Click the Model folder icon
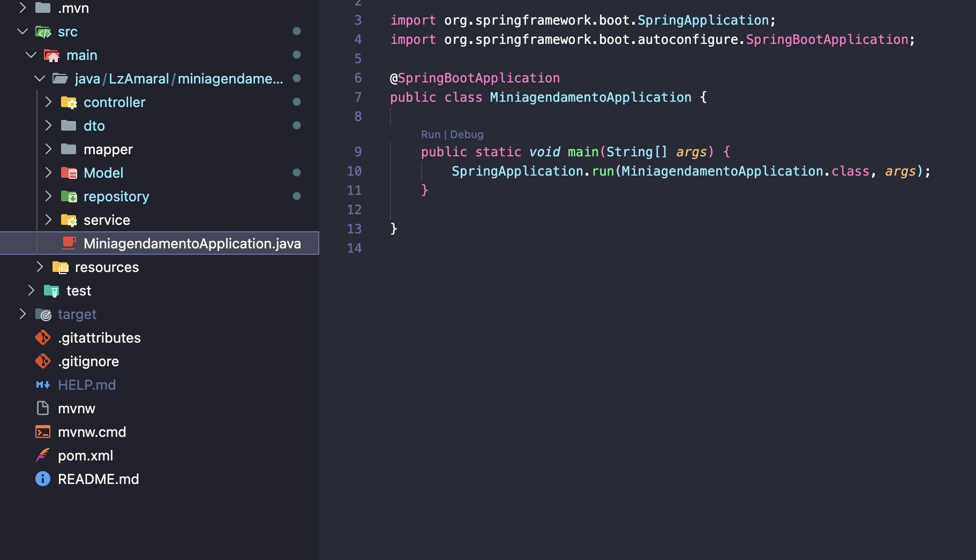The height and width of the screenshot is (560, 976). (x=69, y=173)
